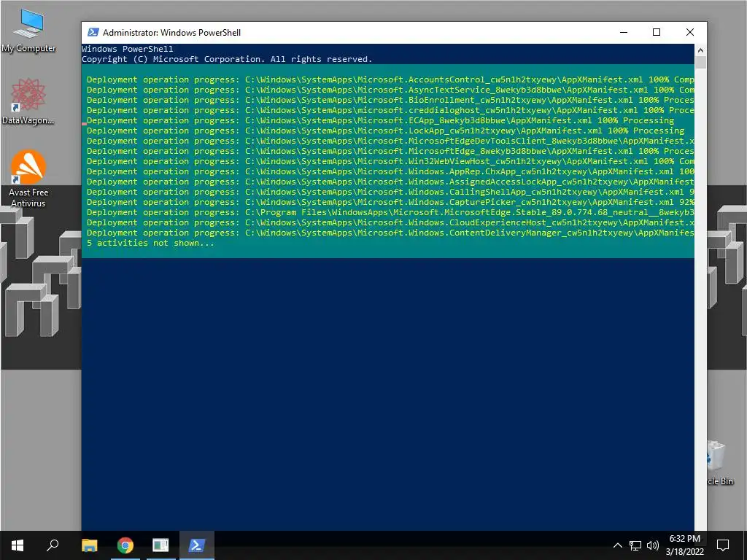Open File Explorer from the taskbar
This screenshot has height=560, width=747.
(90, 545)
